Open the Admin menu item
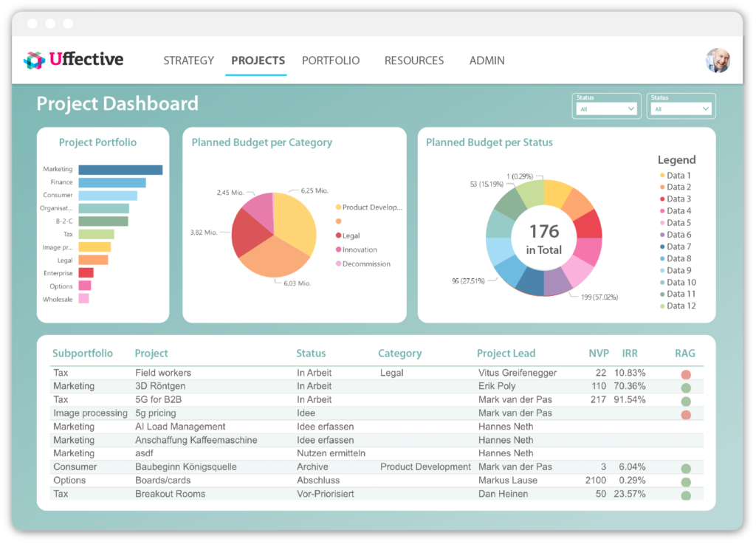This screenshot has height=544, width=756. click(x=487, y=61)
